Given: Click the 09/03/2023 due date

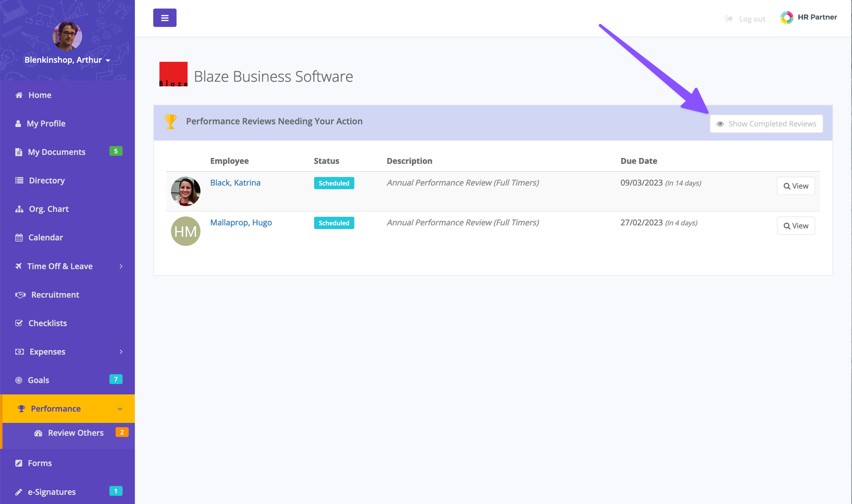Looking at the screenshot, I should [x=642, y=183].
